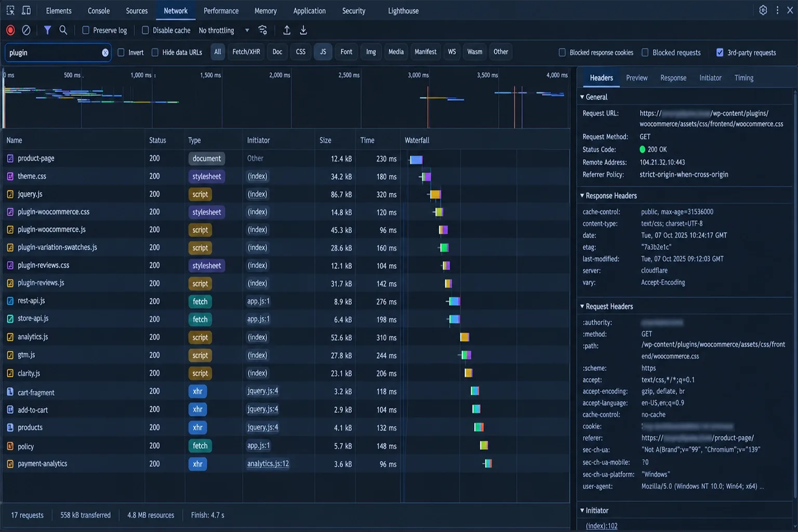The width and height of the screenshot is (798, 532).
Task: Open the analytics.js:12 initiator link
Action: (x=268, y=463)
